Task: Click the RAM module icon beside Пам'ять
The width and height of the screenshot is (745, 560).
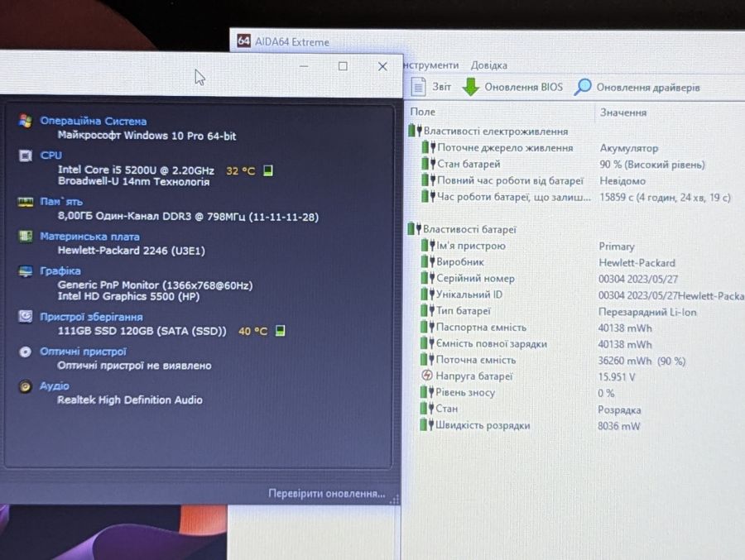Action: coord(25,201)
